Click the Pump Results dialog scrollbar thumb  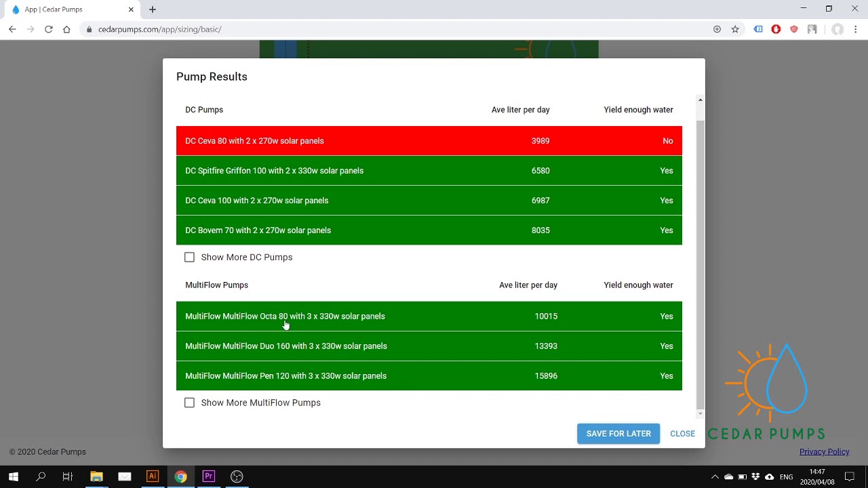[x=701, y=264]
